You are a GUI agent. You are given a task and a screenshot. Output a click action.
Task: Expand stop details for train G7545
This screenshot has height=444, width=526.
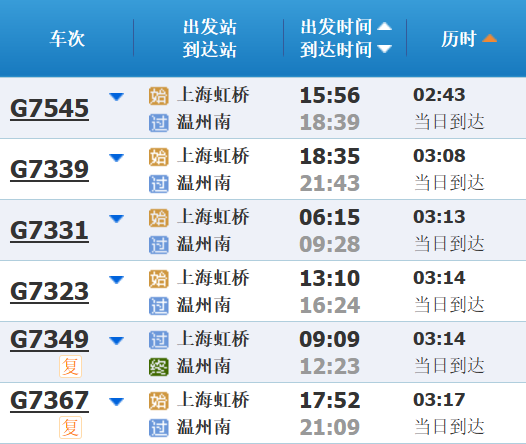click(x=116, y=97)
